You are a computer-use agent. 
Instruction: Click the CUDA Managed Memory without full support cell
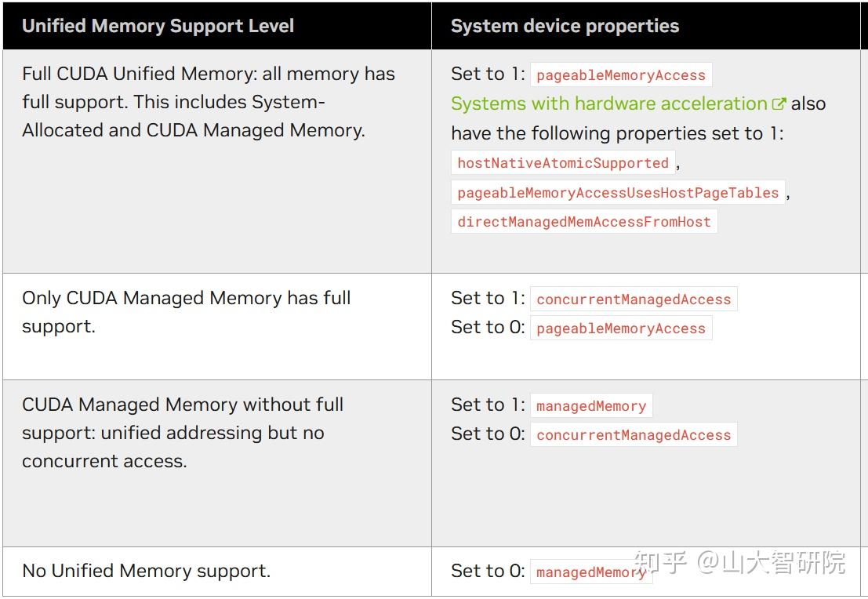217,463
